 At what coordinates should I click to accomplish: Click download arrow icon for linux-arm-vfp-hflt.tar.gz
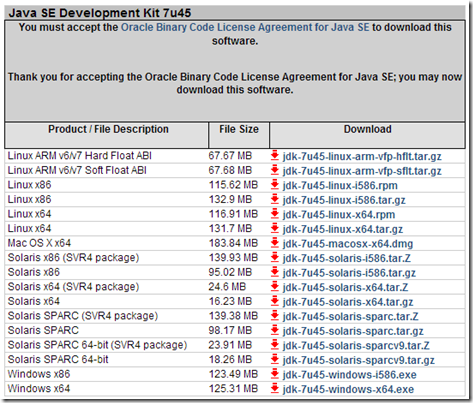tap(275, 156)
